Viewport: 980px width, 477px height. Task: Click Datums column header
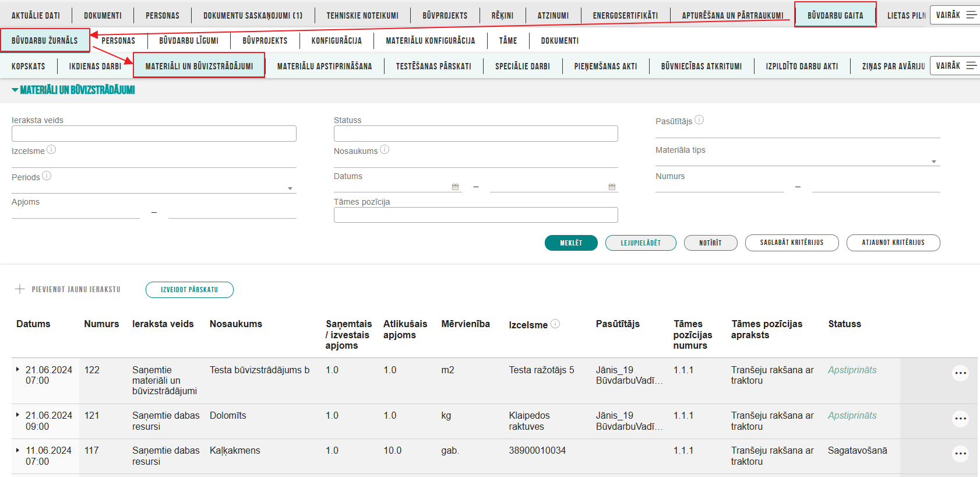click(33, 324)
